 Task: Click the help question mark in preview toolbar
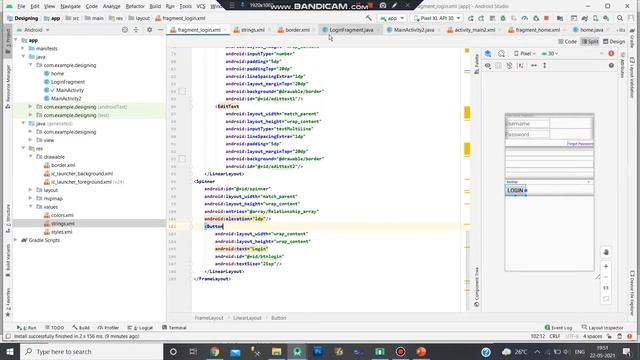click(x=611, y=65)
